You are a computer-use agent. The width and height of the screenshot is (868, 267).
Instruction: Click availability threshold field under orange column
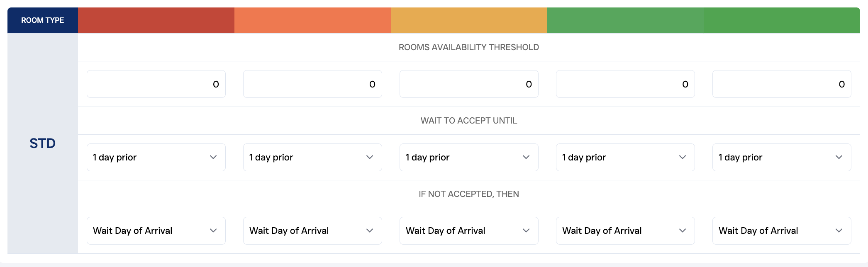(312, 84)
